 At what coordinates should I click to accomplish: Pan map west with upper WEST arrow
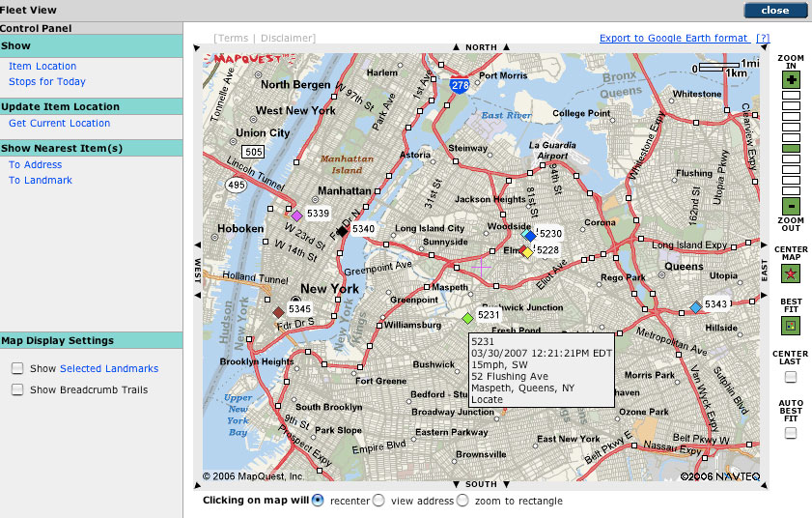click(x=197, y=245)
